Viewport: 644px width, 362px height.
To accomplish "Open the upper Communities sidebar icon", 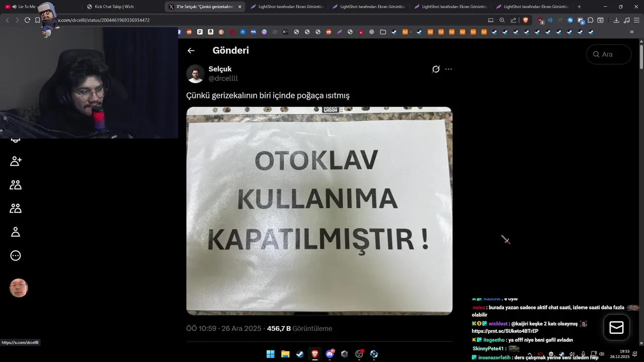I will coord(16,185).
